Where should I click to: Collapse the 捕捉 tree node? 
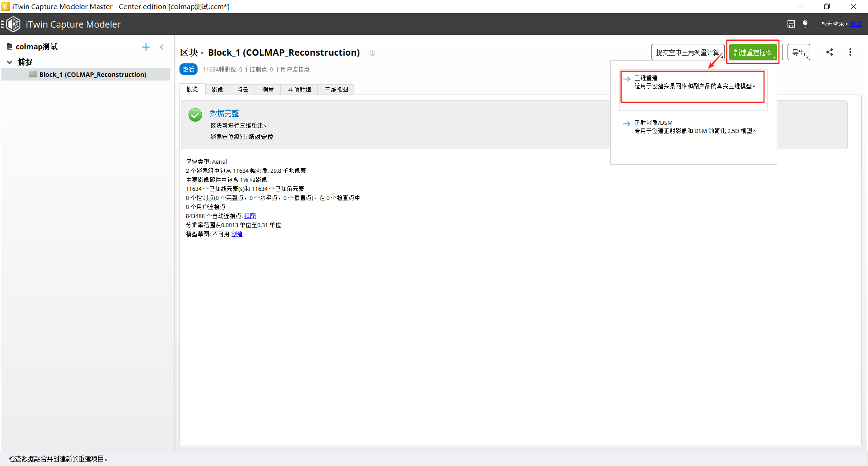click(9, 62)
